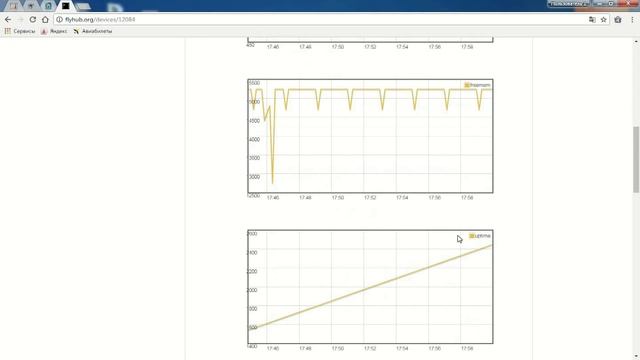The width and height of the screenshot is (640, 360).
Task: Minimize the browser window
Action: 599,4
